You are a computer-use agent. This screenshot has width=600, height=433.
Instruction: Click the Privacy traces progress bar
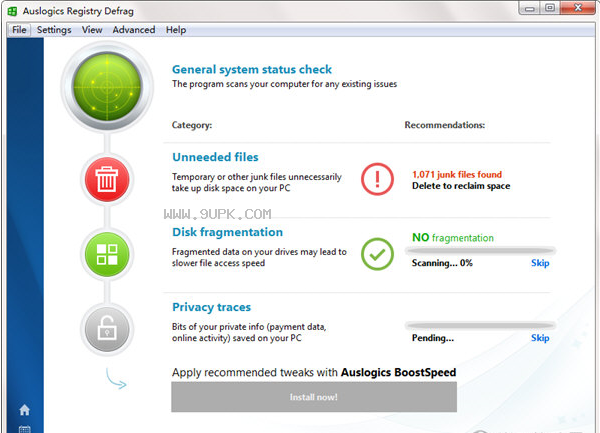(480, 326)
